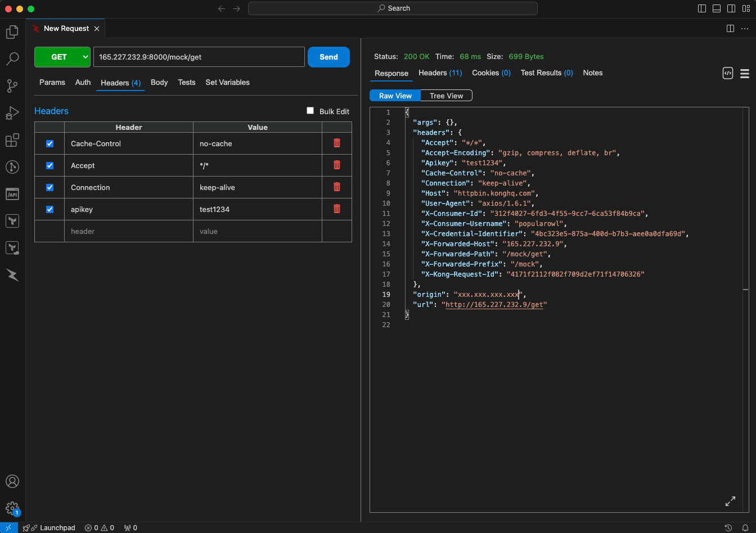Delete the Connection header row

click(x=337, y=187)
